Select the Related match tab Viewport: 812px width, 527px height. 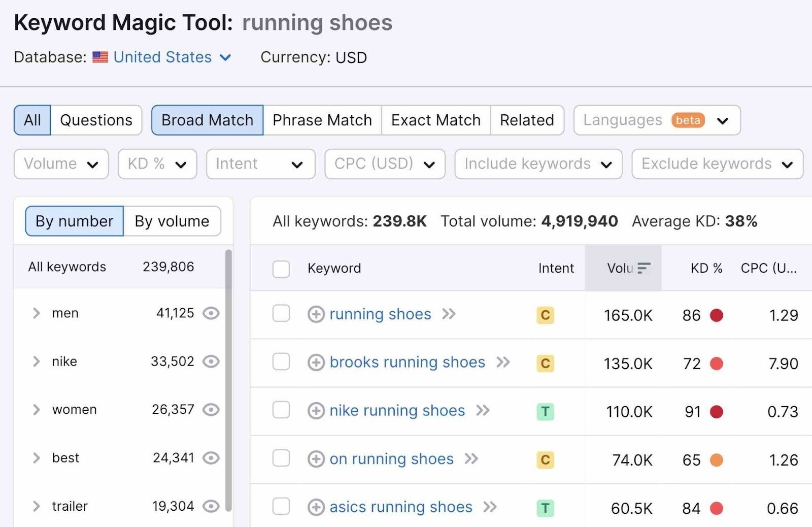[527, 120]
